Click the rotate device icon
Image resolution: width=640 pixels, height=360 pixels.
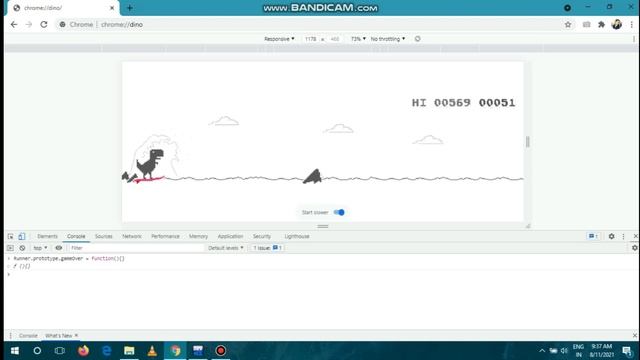[418, 39]
